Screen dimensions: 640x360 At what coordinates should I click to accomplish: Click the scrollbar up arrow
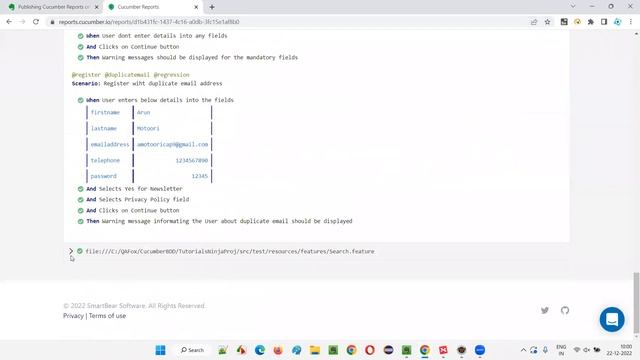click(636, 34)
